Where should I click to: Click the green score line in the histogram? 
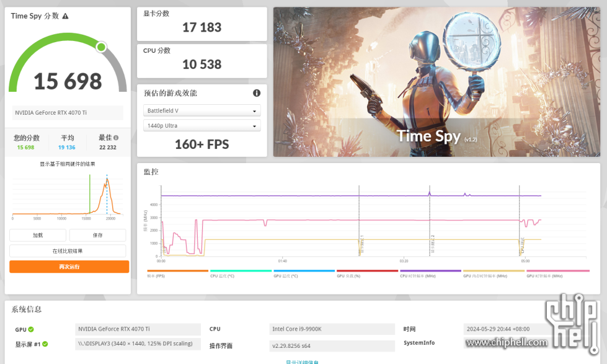90,194
